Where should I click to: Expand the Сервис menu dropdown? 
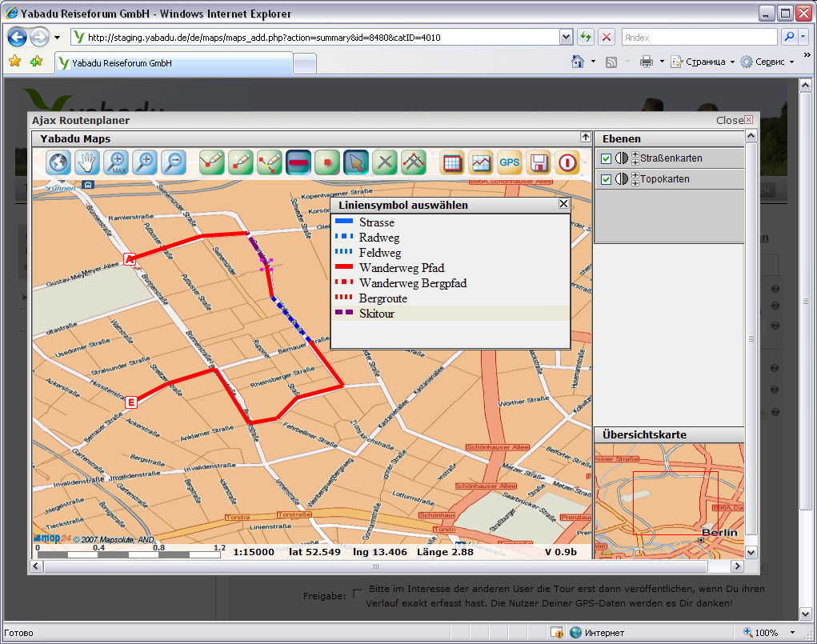pos(792,62)
